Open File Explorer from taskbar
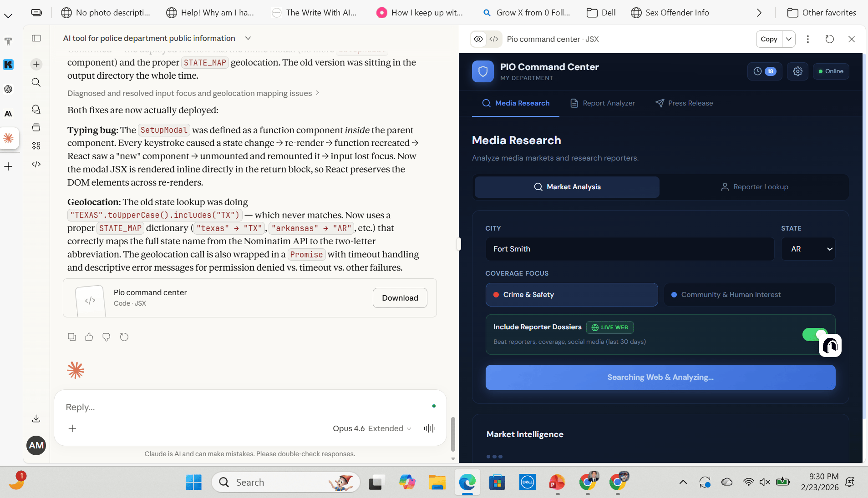This screenshot has height=498, width=868. pyautogui.click(x=437, y=482)
